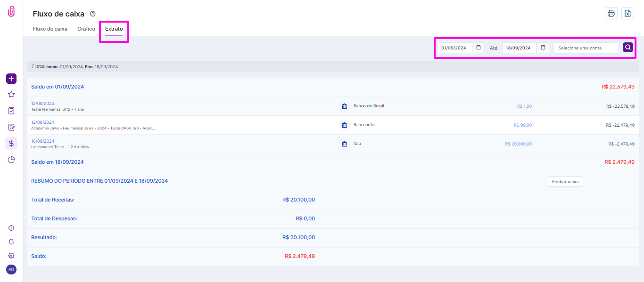Open notifications bell icon
644x282 pixels.
tap(11, 242)
